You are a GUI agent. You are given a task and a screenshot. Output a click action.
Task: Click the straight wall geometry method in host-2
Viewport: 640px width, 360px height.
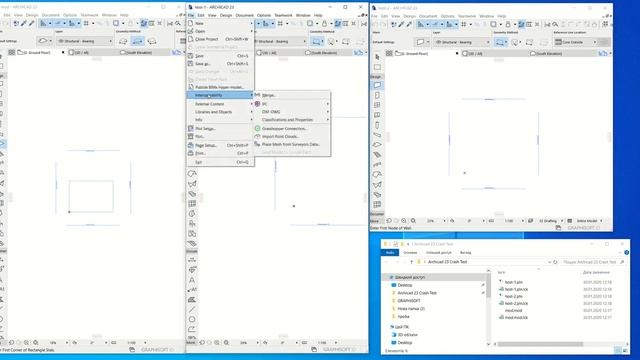tap(500, 42)
